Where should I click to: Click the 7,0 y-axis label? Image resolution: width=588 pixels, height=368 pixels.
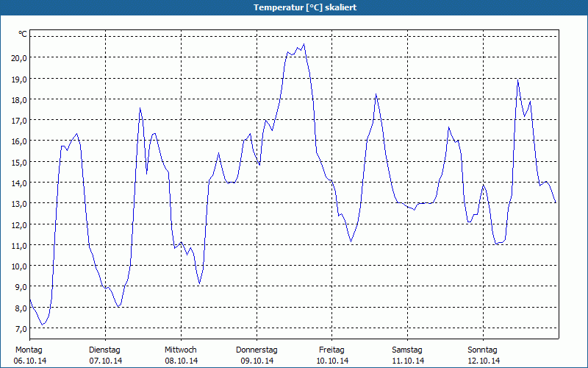[x=21, y=328]
